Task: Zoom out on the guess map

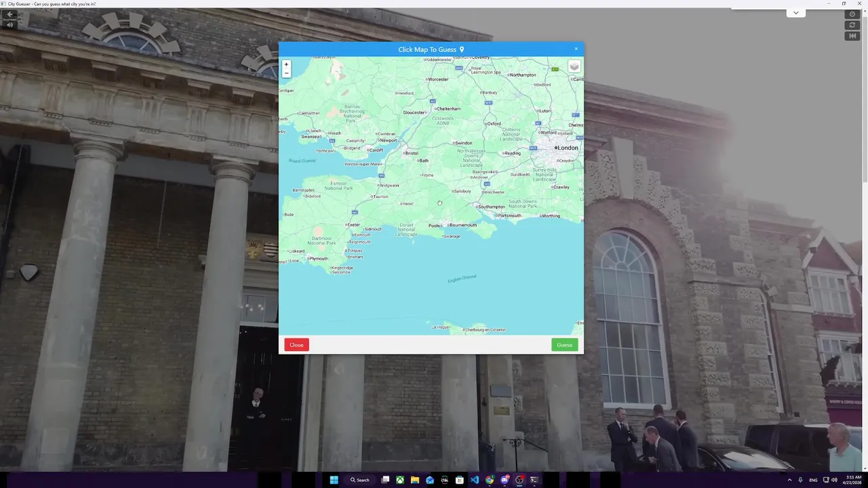Action: tap(286, 73)
